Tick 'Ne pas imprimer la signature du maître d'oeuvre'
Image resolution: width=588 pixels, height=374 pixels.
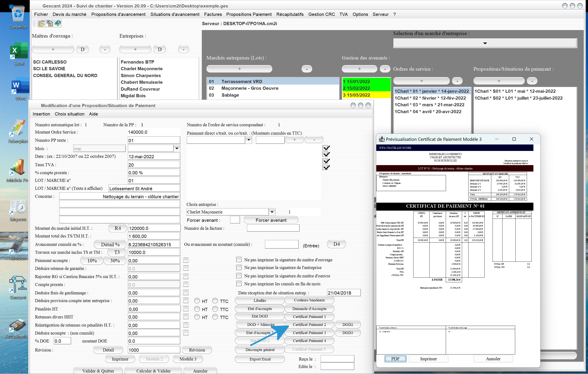239,275
